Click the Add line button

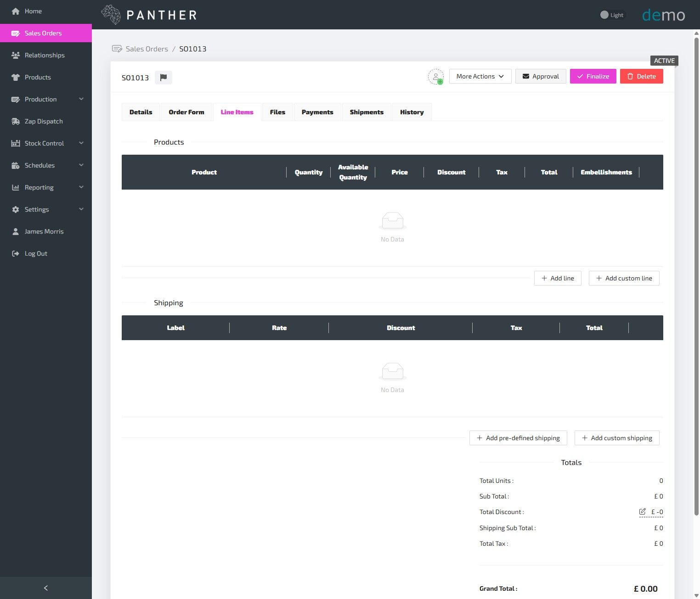pyautogui.click(x=558, y=278)
